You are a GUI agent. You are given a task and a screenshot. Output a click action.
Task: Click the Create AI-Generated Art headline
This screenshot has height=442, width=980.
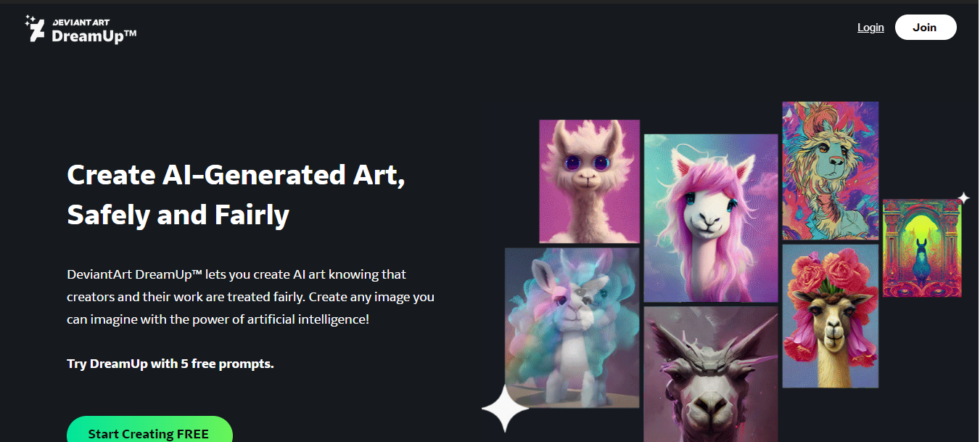coord(236,176)
